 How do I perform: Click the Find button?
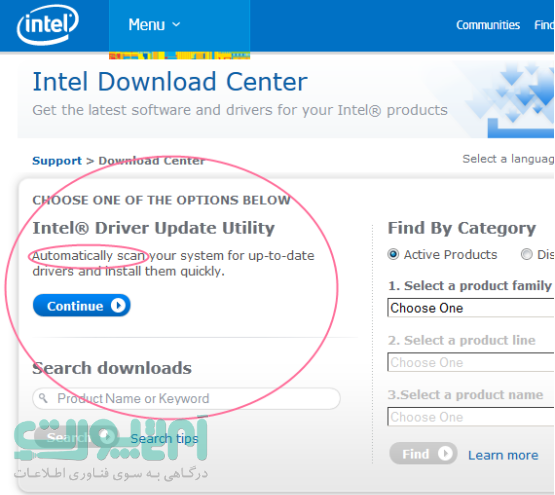coord(423,453)
